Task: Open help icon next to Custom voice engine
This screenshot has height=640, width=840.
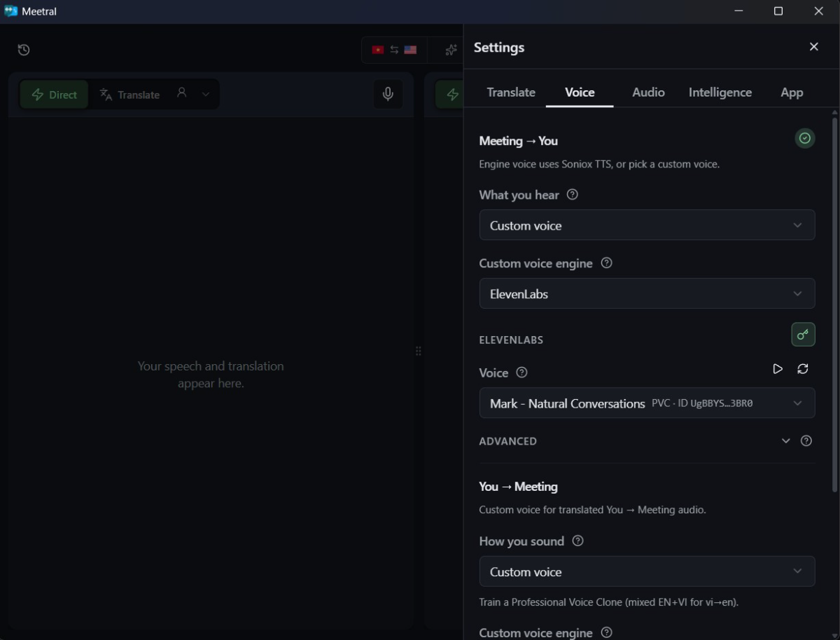Action: tap(607, 263)
